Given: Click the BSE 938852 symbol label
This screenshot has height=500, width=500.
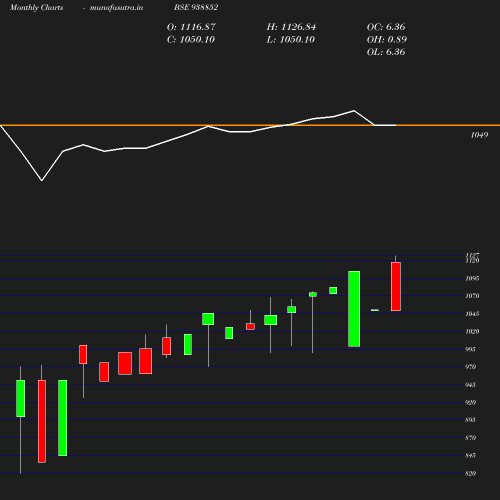Looking at the screenshot, I should point(196,7).
